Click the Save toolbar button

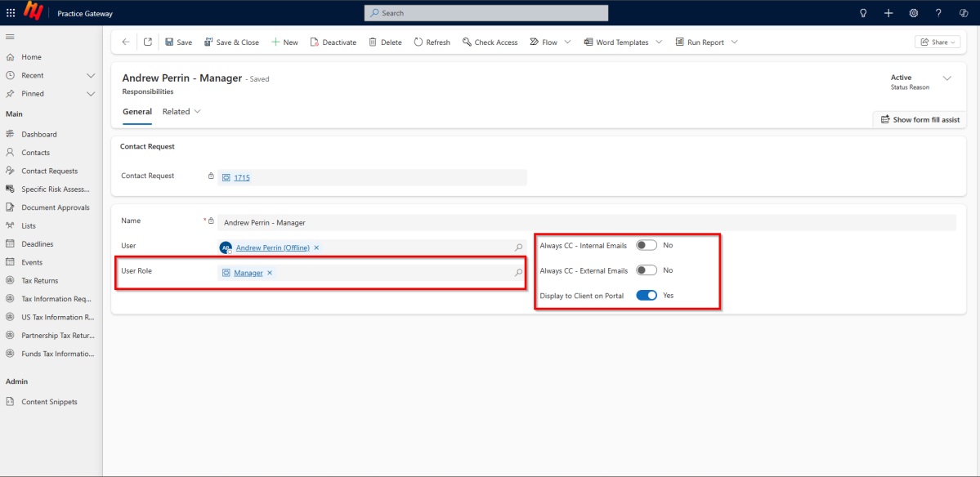179,42
